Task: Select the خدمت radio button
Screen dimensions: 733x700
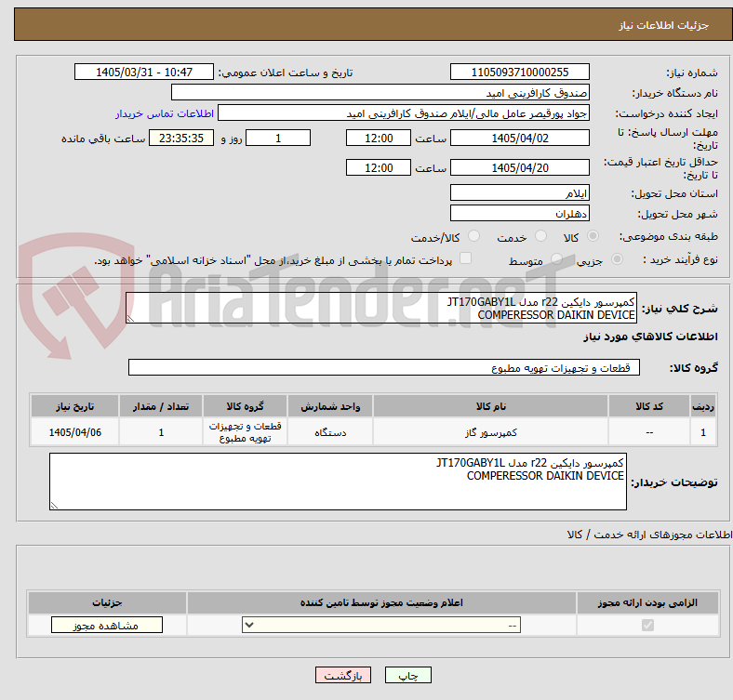Action: [540, 236]
